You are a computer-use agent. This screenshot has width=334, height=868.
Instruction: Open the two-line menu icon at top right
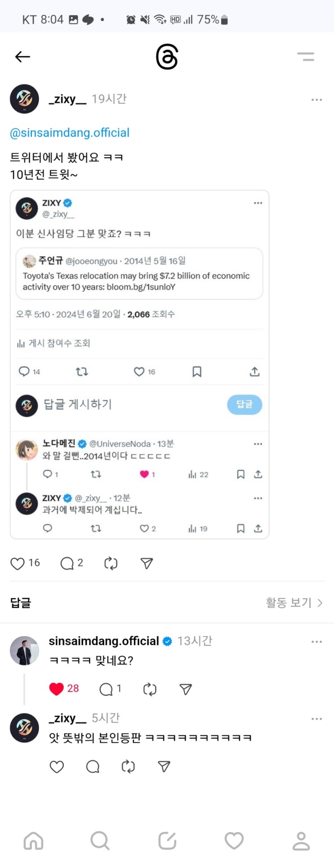[306, 57]
